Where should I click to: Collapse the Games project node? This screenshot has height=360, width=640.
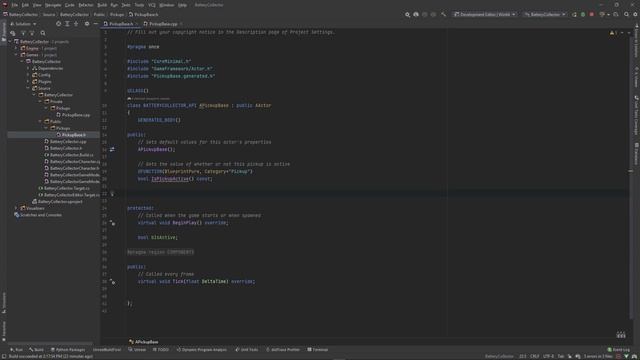[16, 55]
